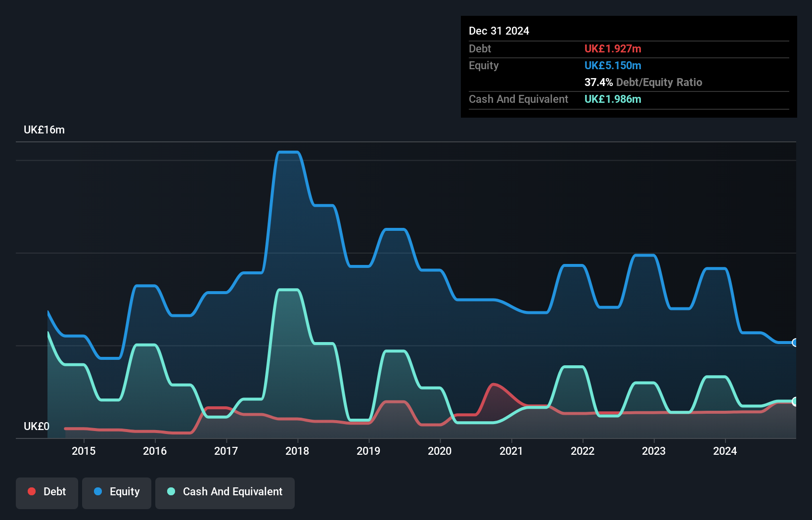Image resolution: width=812 pixels, height=520 pixels.
Task: Click the red Debt legend dot
Action: coord(32,491)
